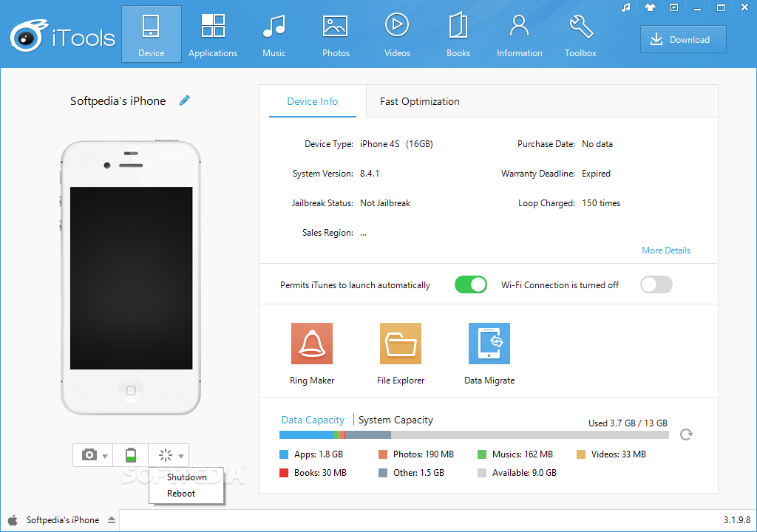The image size is (757, 532).
Task: Click the green Musics color swatch
Action: (x=482, y=454)
